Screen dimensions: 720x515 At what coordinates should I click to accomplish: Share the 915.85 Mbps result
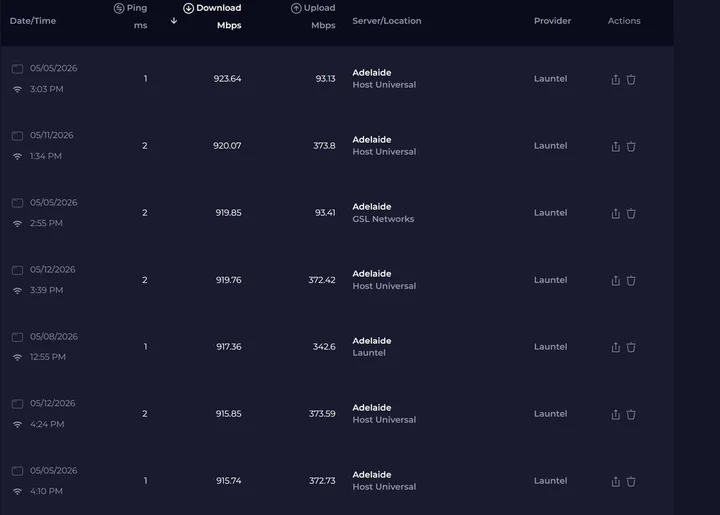click(x=615, y=414)
